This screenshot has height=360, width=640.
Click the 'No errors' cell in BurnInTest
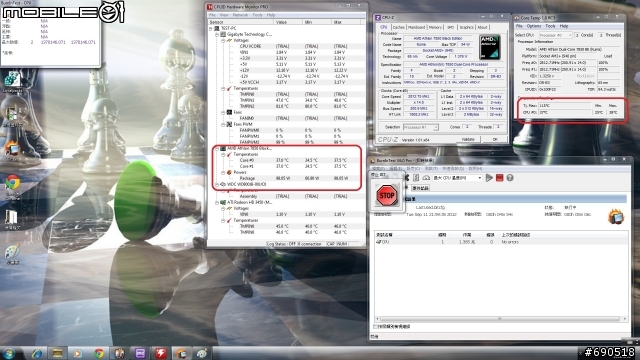coord(510,242)
